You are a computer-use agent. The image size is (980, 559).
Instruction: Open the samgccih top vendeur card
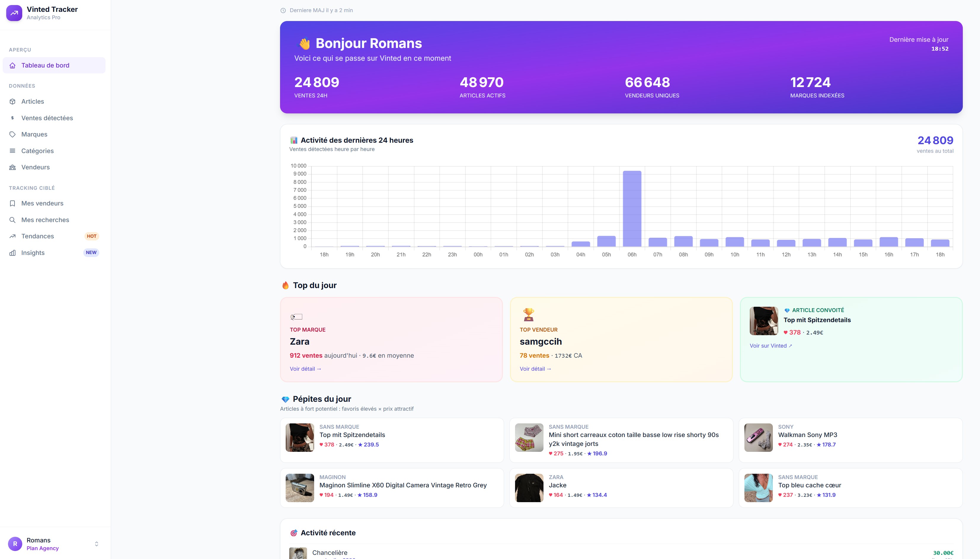tap(621, 339)
